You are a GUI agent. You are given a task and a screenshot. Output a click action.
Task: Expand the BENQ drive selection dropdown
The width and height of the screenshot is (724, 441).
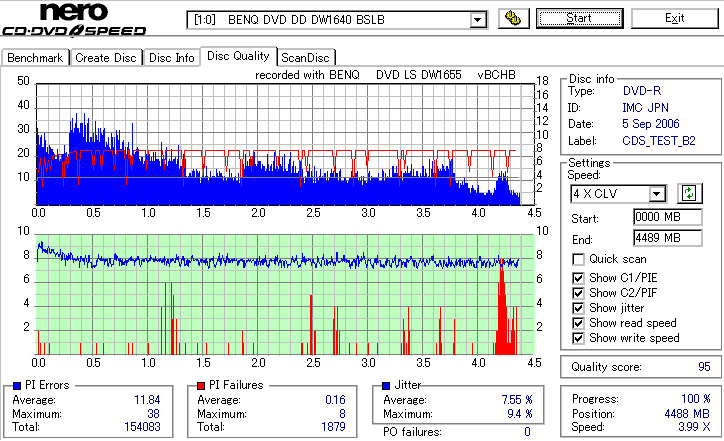coord(477,20)
